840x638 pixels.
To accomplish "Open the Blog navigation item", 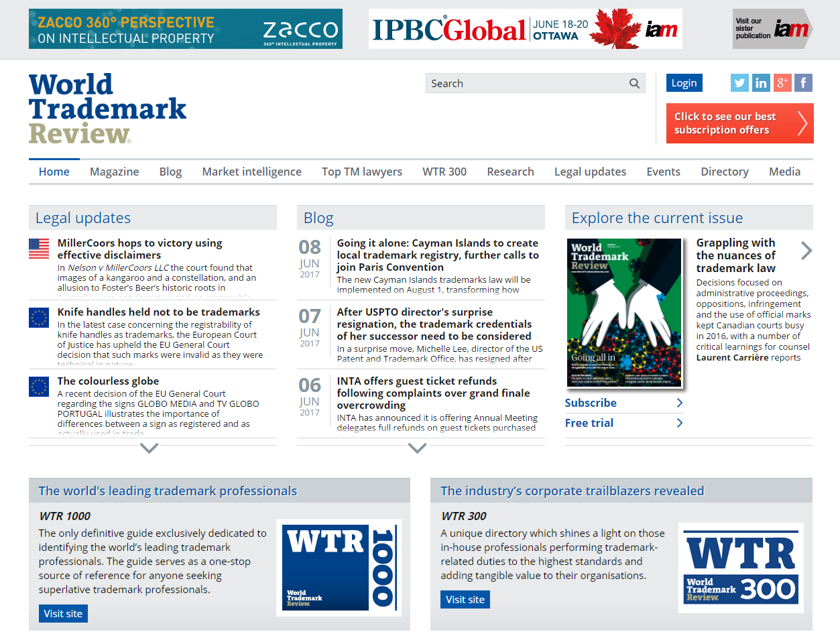I will click(171, 172).
